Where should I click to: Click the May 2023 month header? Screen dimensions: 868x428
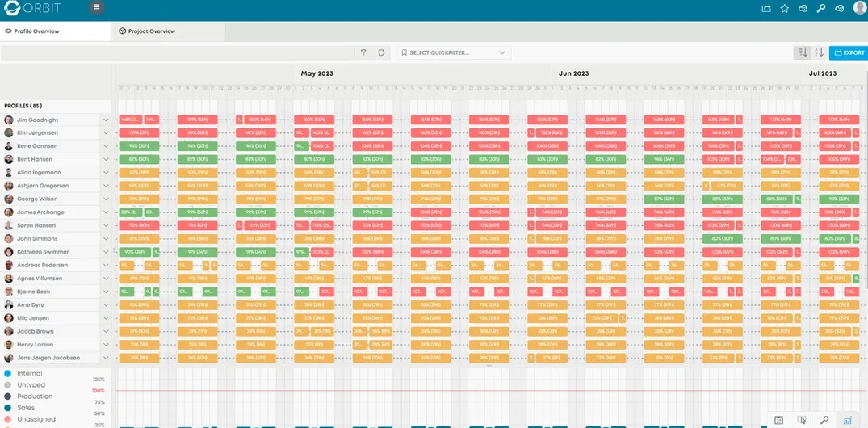(317, 73)
